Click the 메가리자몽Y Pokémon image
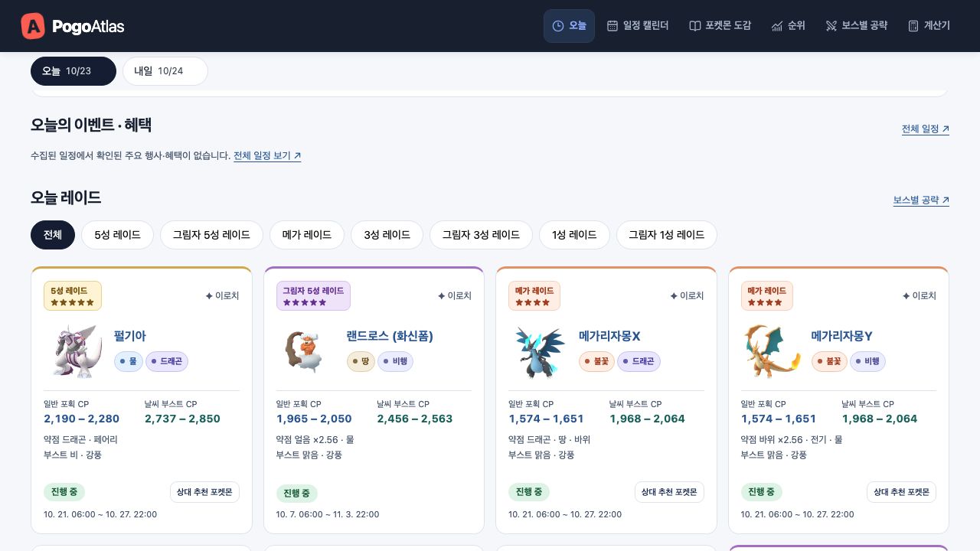 coord(772,351)
